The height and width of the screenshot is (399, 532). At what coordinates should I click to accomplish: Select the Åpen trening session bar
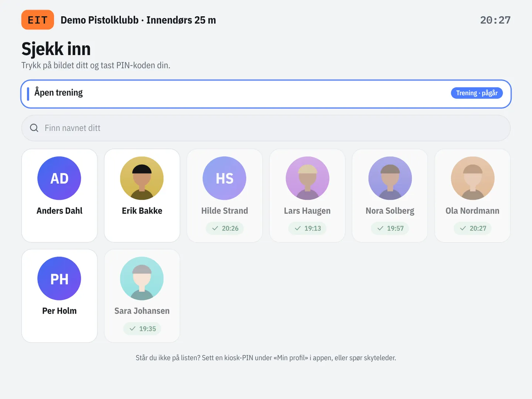[x=266, y=94]
